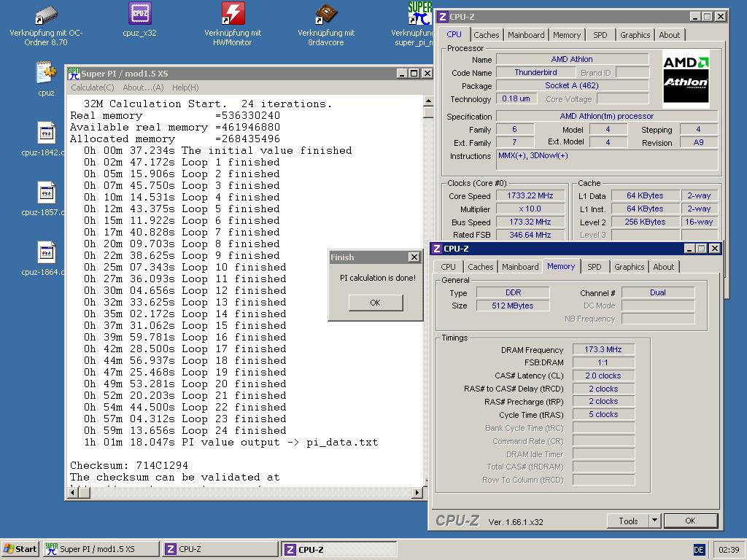Click the 02:39 system clock
The image size is (747, 560).
coord(729,550)
